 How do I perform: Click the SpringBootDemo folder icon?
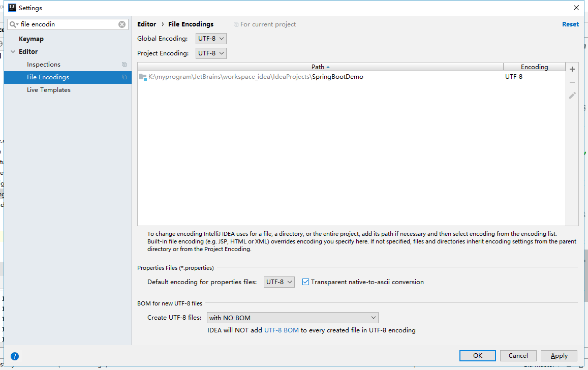pos(143,77)
